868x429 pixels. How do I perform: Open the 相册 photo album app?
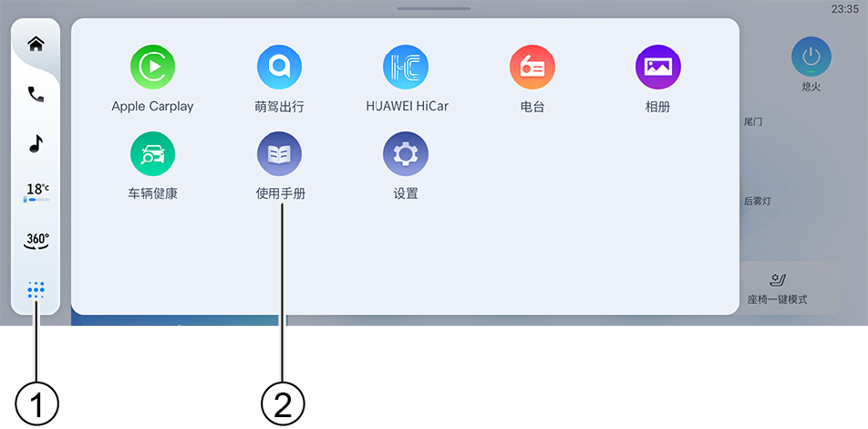[x=658, y=67]
